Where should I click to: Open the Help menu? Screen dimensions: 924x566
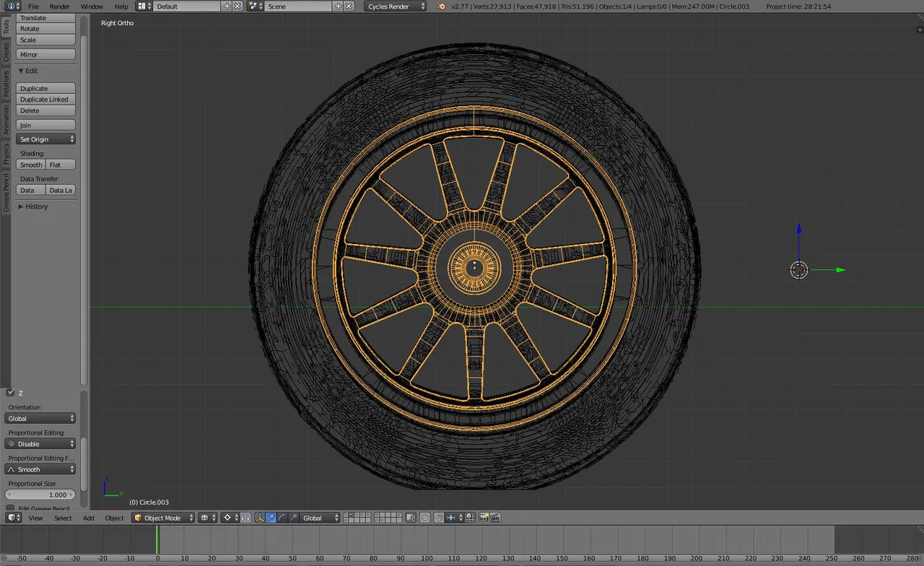point(121,6)
